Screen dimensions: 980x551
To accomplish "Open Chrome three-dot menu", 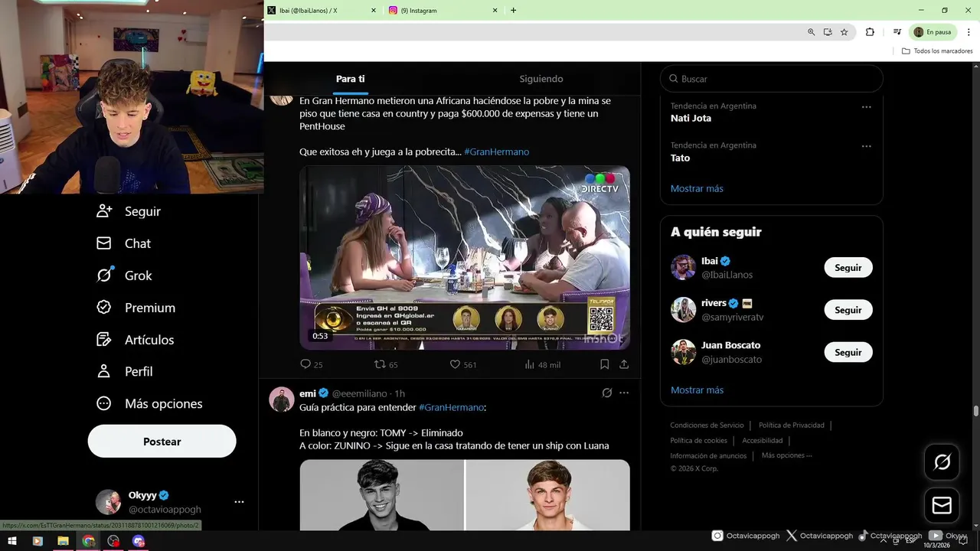I will tap(969, 32).
